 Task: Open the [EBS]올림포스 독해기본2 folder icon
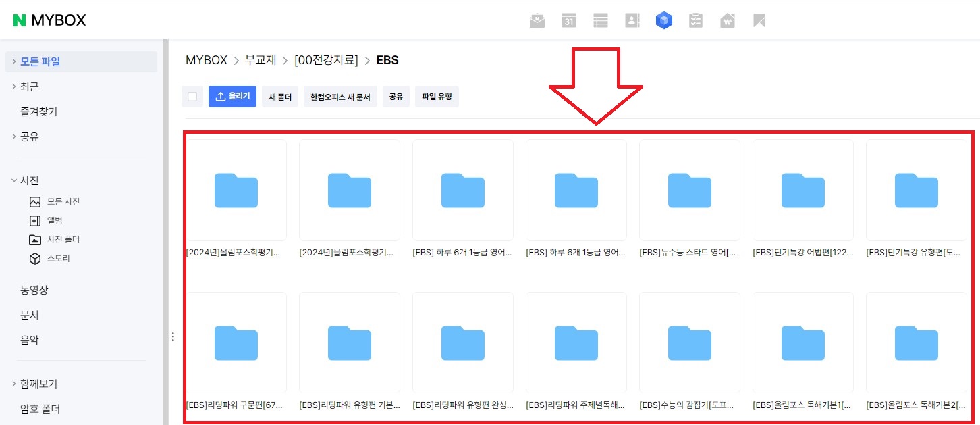[x=916, y=343]
